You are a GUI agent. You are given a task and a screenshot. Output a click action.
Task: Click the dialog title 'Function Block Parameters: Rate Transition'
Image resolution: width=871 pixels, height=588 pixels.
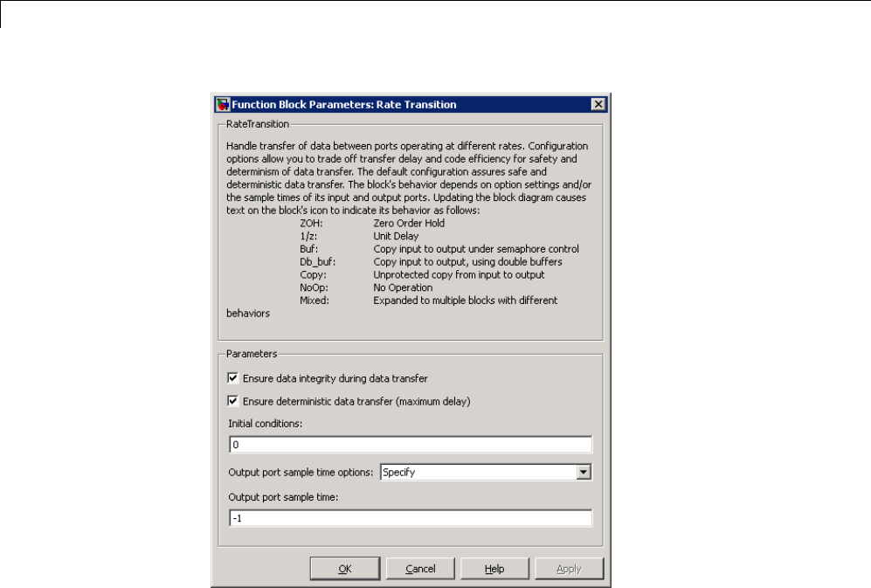coord(344,105)
